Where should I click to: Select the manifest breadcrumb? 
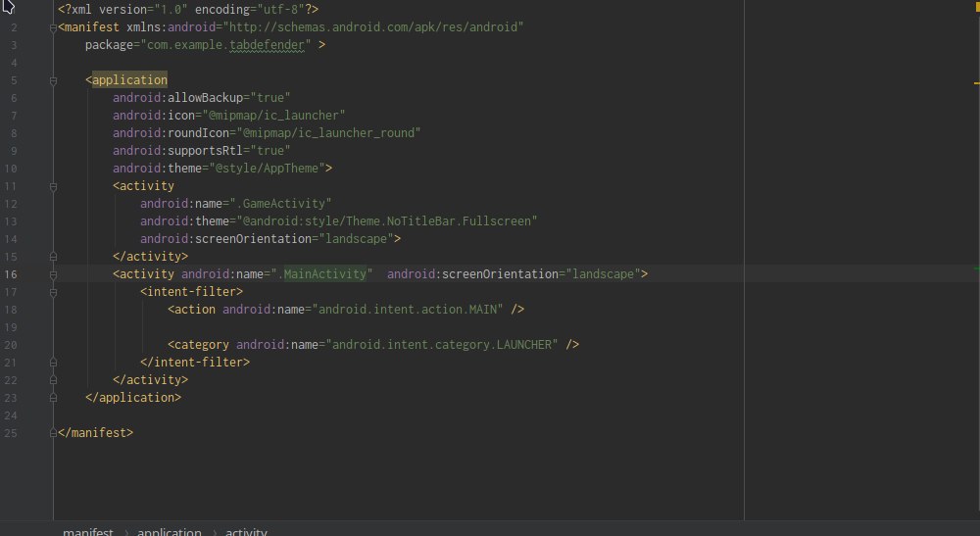tap(87, 532)
